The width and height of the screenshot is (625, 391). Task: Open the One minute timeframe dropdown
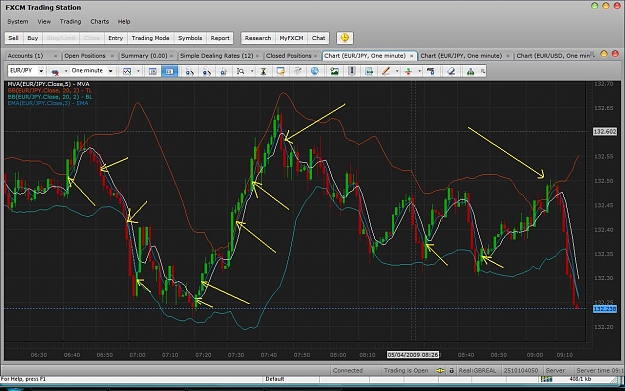tap(110, 71)
